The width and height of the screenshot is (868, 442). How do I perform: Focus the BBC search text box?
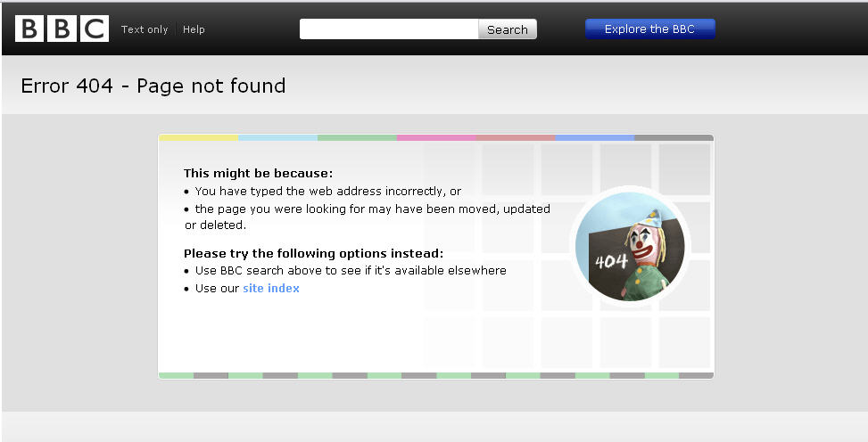coord(389,29)
